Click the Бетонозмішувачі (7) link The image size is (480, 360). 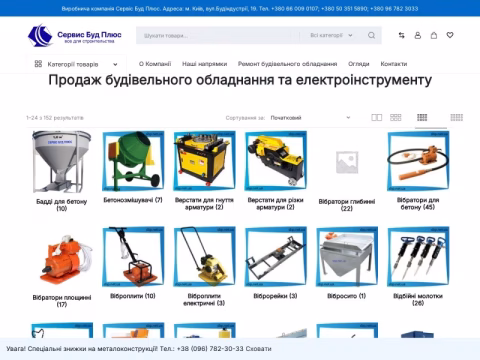click(133, 200)
